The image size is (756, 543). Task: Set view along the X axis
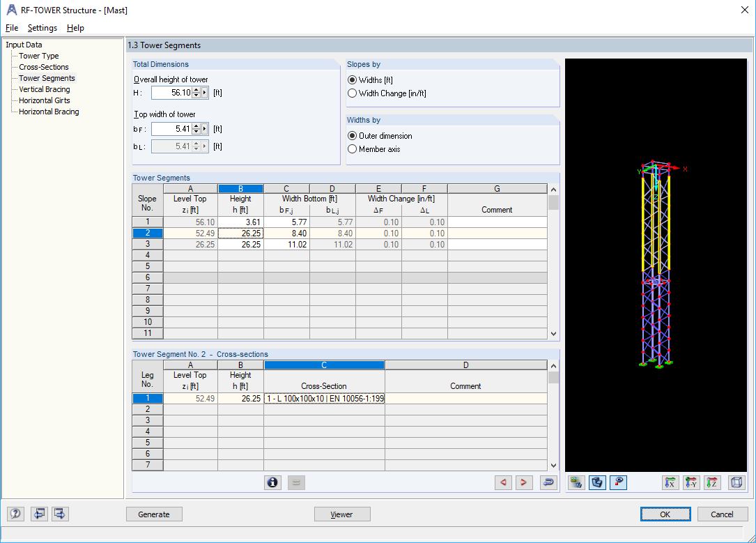(x=671, y=482)
